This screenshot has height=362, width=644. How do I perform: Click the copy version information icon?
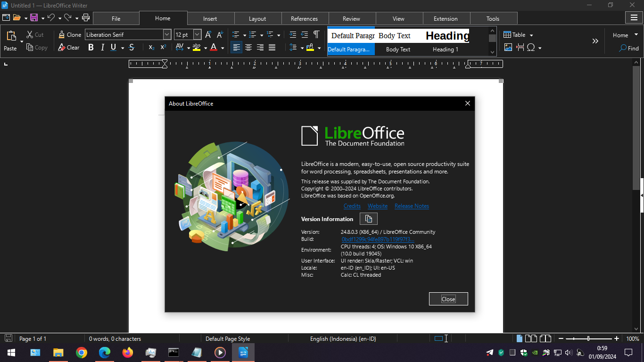click(x=369, y=219)
